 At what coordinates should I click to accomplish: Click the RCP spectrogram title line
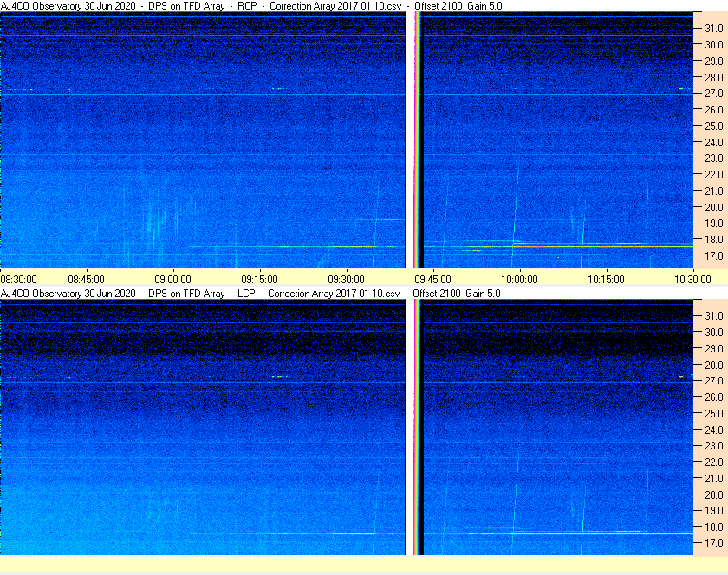click(x=251, y=6)
